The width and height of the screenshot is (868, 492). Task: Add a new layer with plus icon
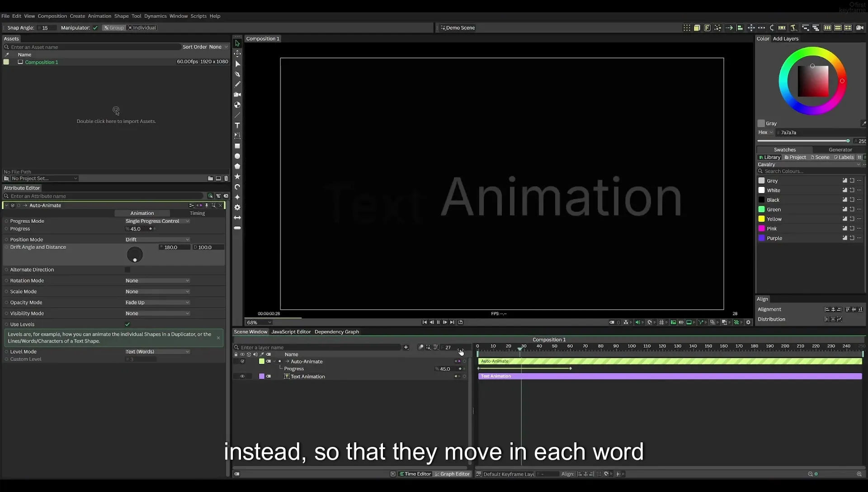[406, 347]
